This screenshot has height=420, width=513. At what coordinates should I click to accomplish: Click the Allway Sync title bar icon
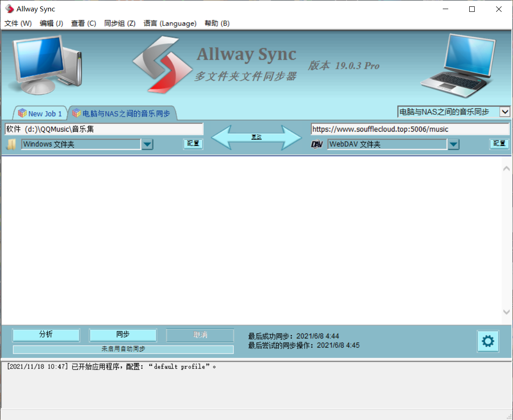pos(10,9)
